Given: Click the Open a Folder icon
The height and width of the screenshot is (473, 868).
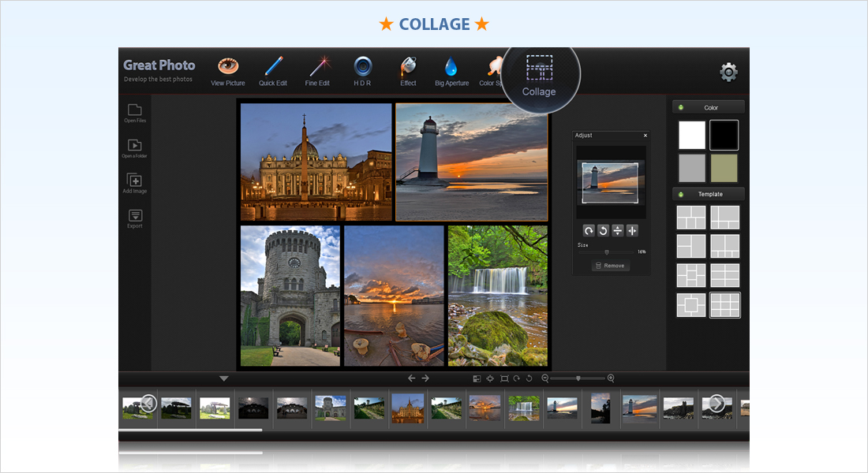Looking at the screenshot, I should click(134, 148).
